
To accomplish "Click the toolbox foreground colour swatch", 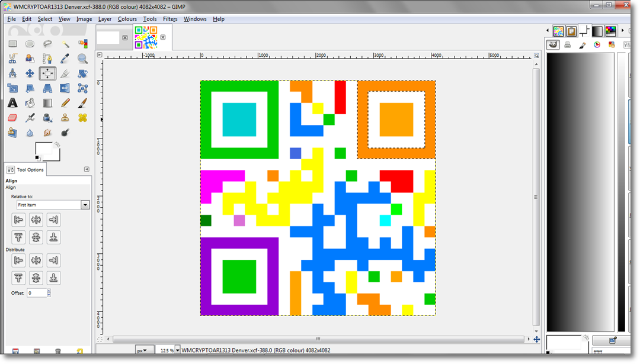I will pos(44,150).
